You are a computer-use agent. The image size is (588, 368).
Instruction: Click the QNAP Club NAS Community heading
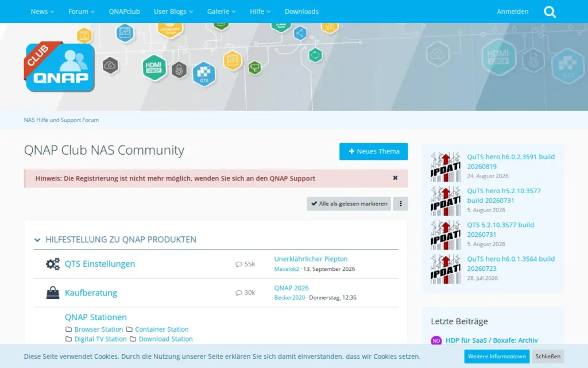coord(104,150)
